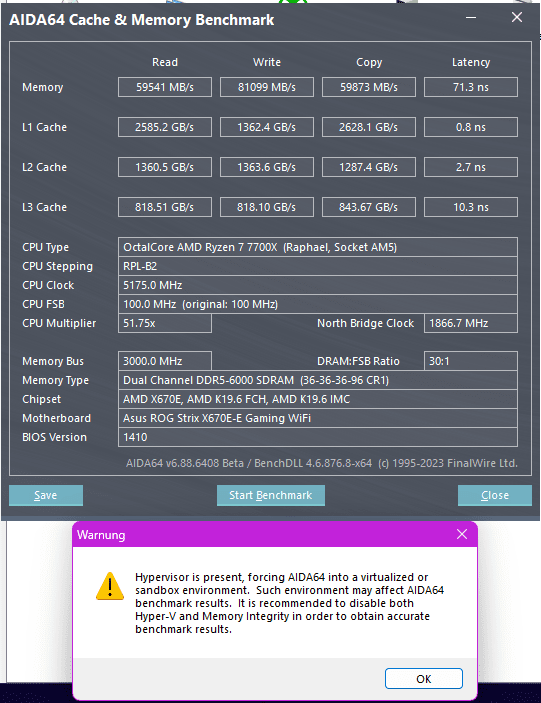This screenshot has height=703, width=541.
Task: Click L1 Cache Copy 2628.1 GB/s
Action: tap(369, 127)
